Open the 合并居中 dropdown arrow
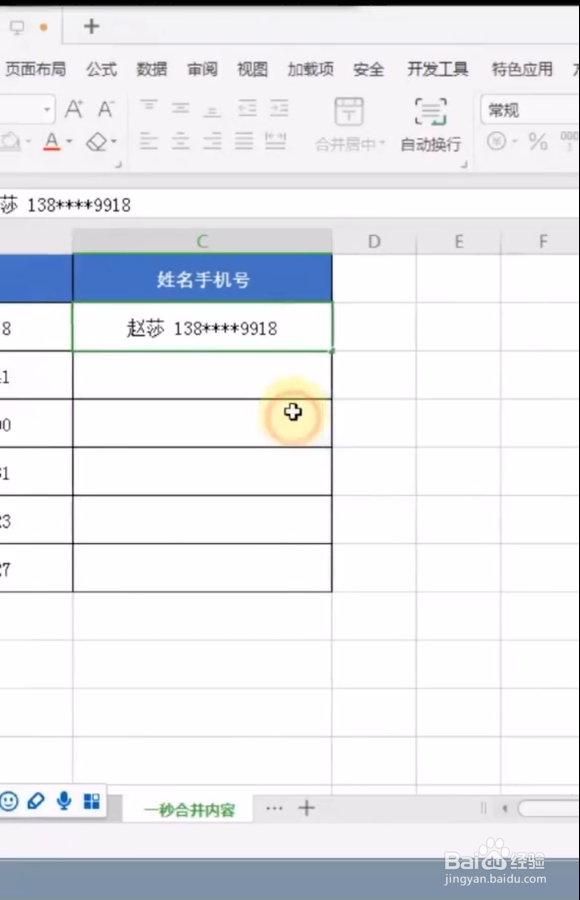The width and height of the screenshot is (580, 900). [382, 143]
